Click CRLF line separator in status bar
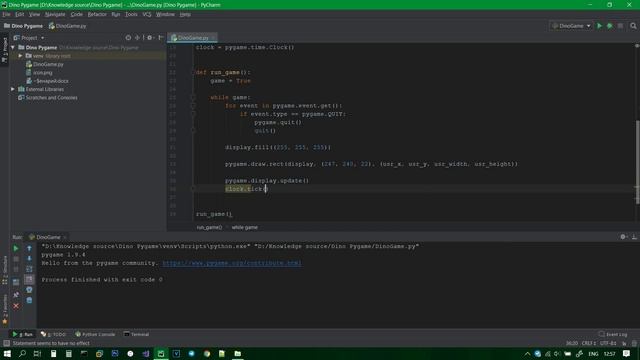Screen dimensions: 640x360 coord(589,343)
